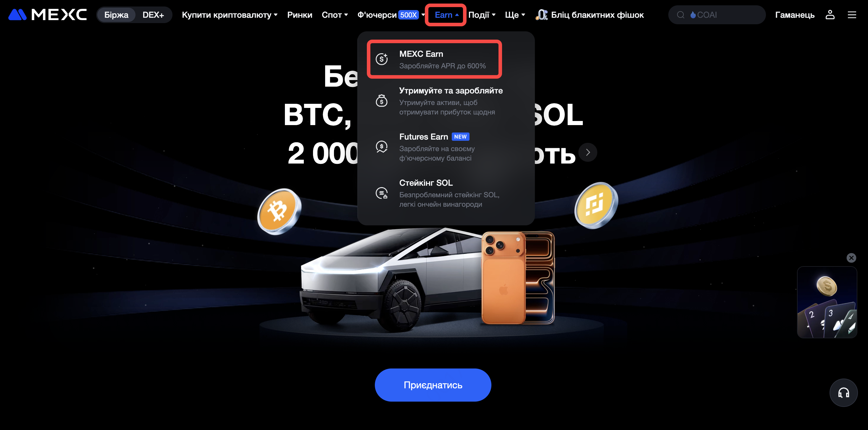The width and height of the screenshot is (868, 430).
Task: Switch to Біржа mode
Action: click(116, 15)
